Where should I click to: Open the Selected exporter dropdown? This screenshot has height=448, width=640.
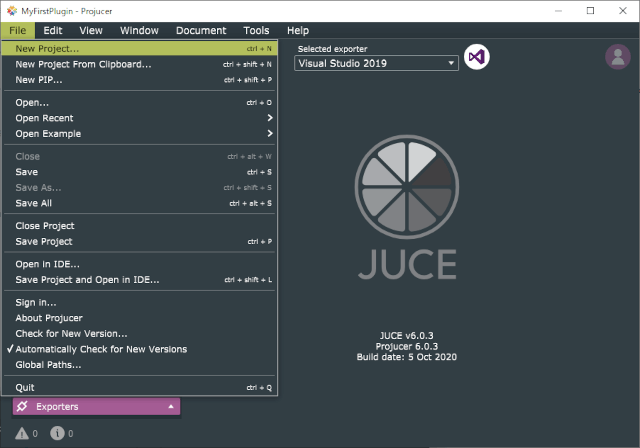click(376, 63)
